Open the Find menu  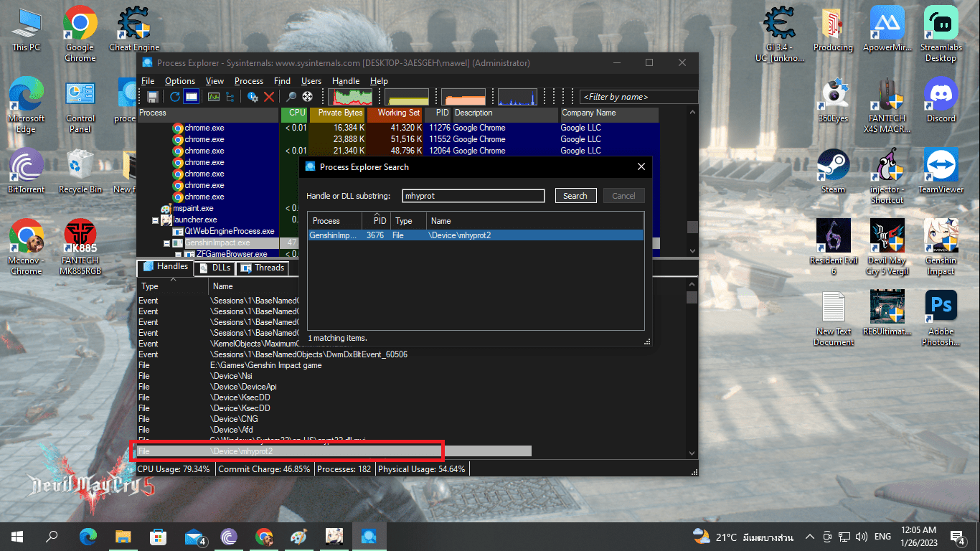tap(283, 81)
